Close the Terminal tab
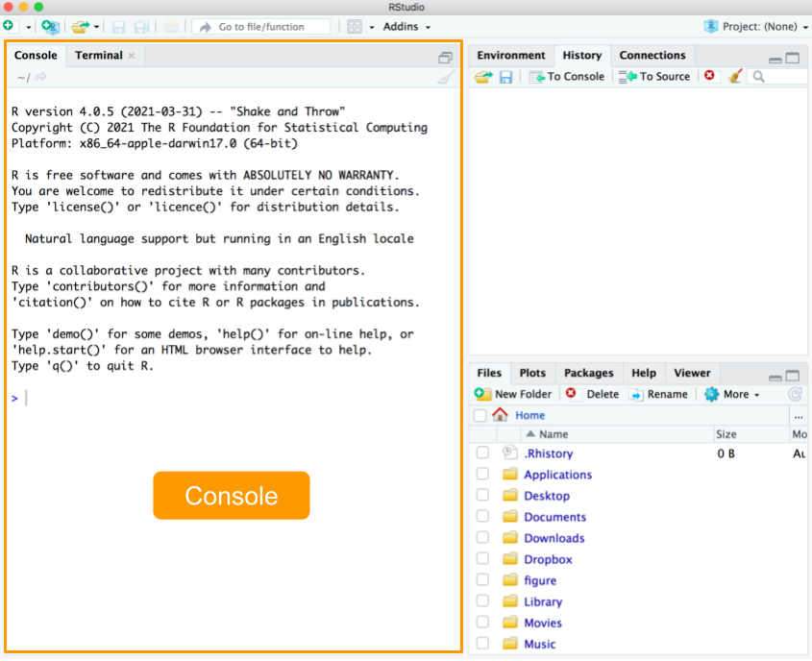 (x=132, y=56)
